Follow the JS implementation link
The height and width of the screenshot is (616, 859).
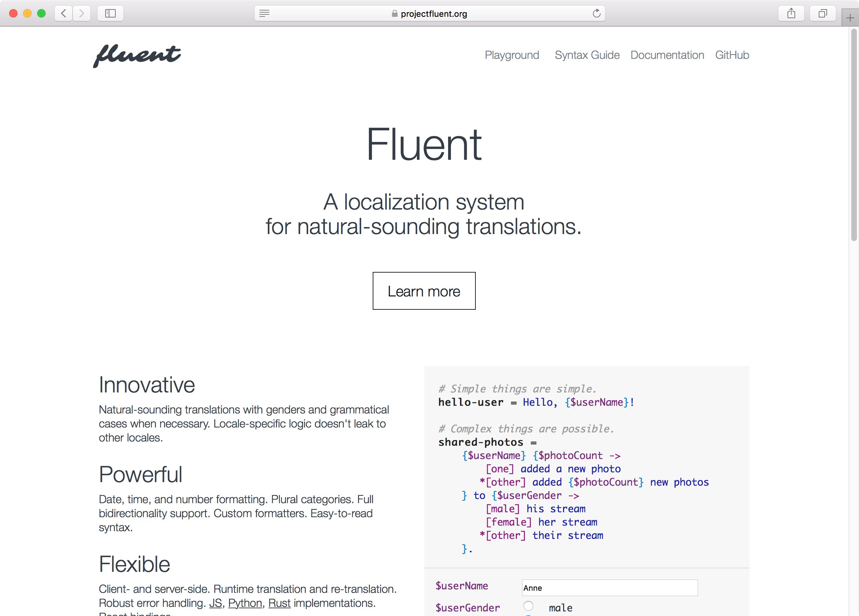[x=216, y=603]
